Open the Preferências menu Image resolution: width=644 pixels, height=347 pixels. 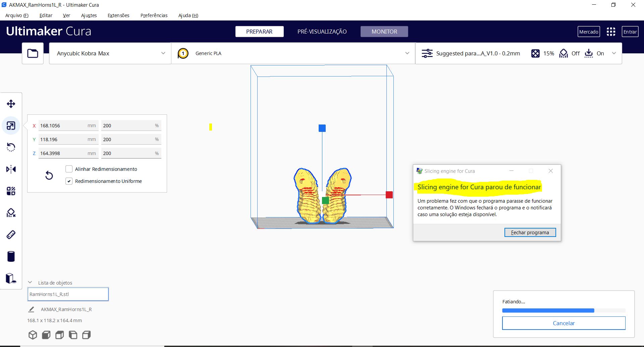point(154,15)
